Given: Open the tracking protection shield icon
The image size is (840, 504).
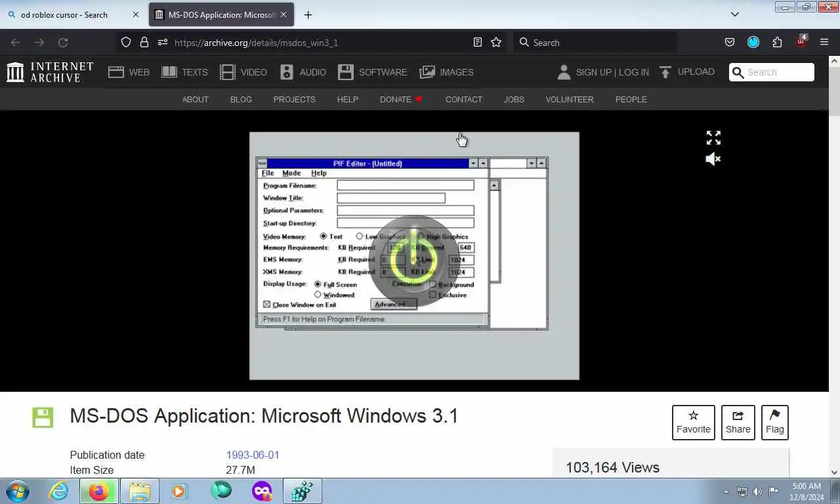Looking at the screenshot, I should click(x=126, y=42).
